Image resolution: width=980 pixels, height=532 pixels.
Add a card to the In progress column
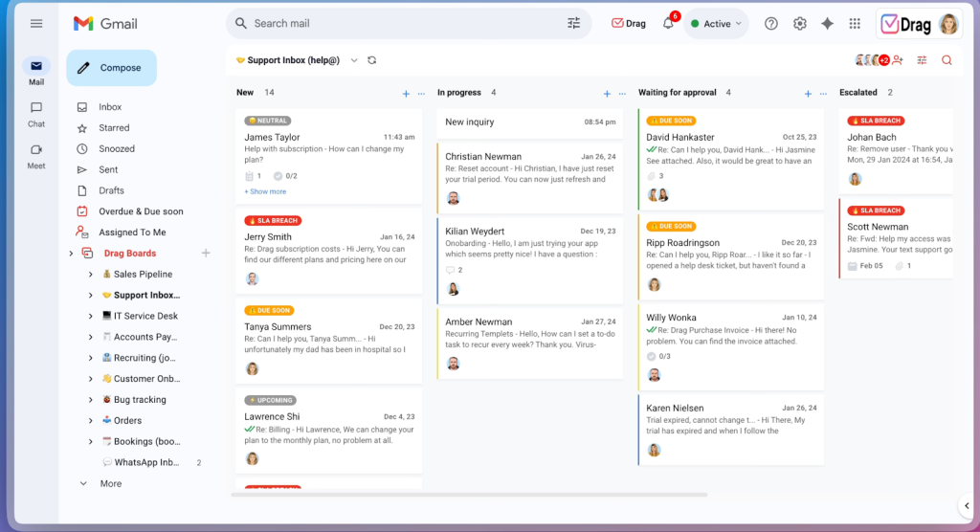606,93
